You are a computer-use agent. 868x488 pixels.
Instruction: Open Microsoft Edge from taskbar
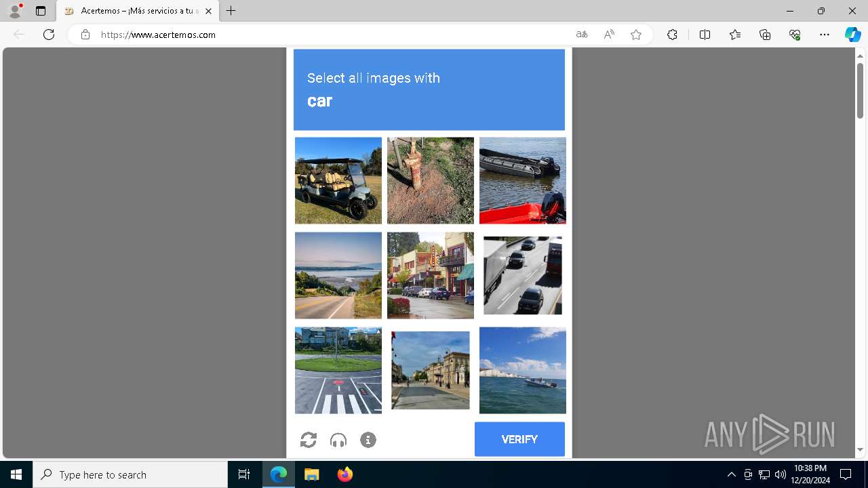click(279, 474)
